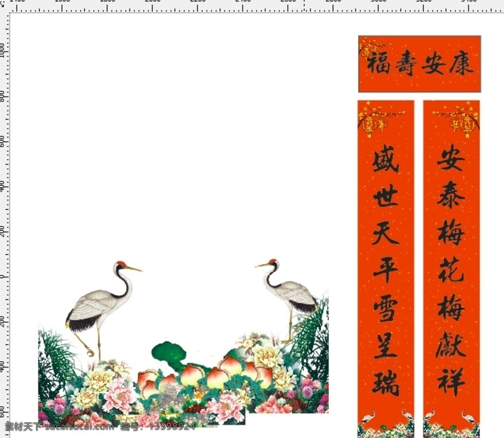
Task: Select the 福壽安康 horizontal banner
Action: tap(419, 64)
